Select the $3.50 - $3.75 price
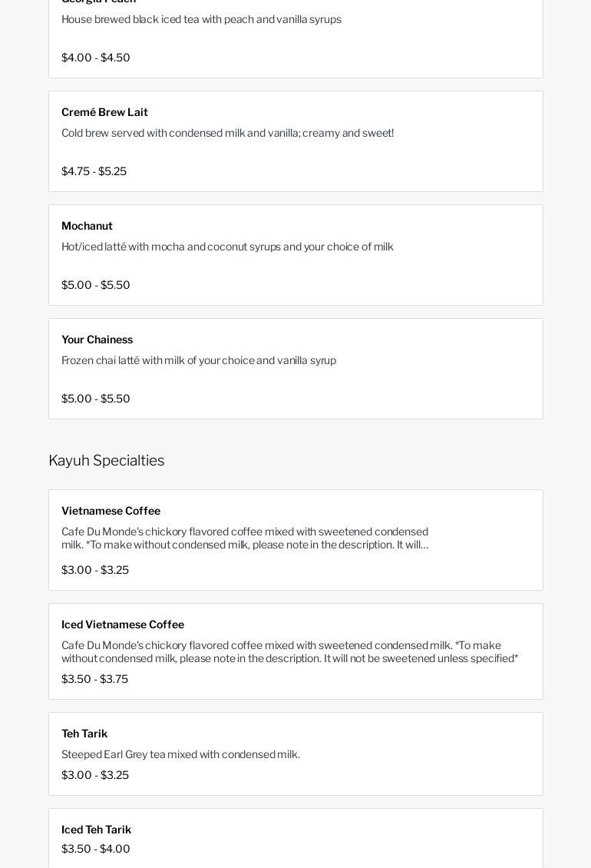Image resolution: width=591 pixels, height=868 pixels. click(x=94, y=679)
